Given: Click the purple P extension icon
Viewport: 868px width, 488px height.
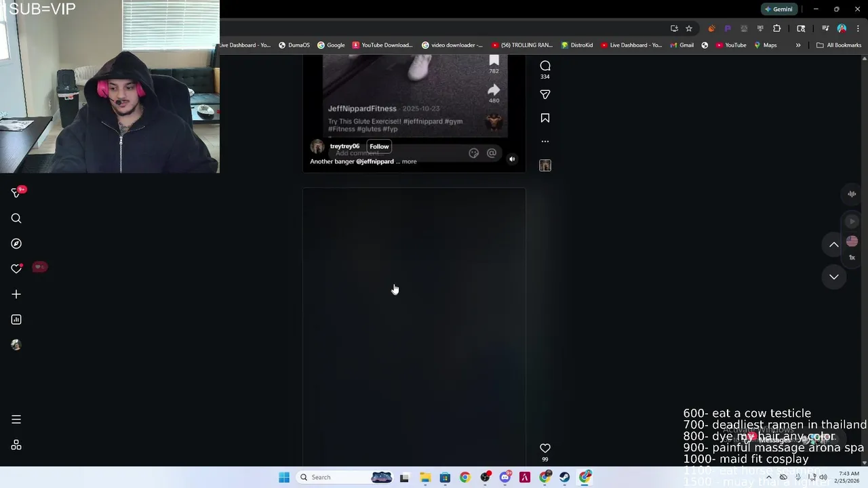Looking at the screenshot, I should [x=728, y=28].
